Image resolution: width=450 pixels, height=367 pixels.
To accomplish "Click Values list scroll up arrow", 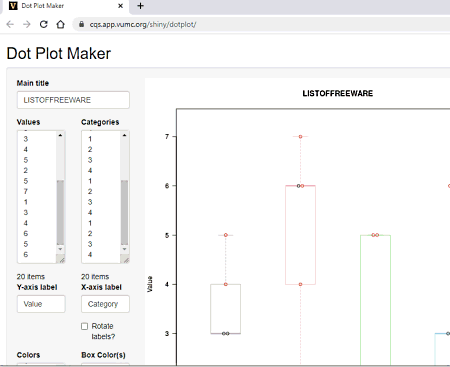I will coord(60,135).
